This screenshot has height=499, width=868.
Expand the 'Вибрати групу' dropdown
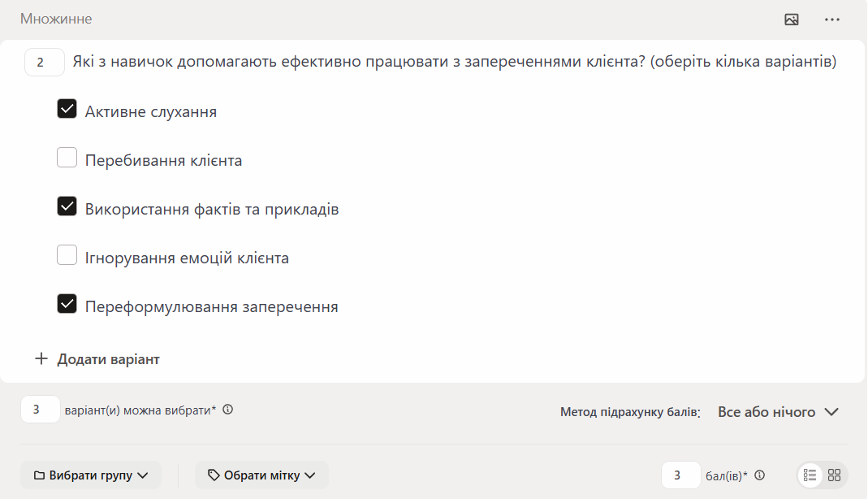[x=91, y=475]
